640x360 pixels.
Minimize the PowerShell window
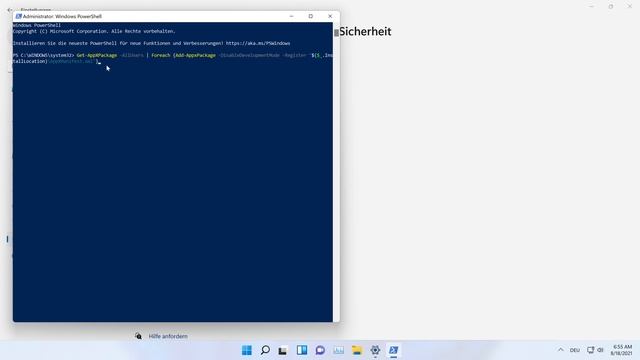tap(291, 16)
